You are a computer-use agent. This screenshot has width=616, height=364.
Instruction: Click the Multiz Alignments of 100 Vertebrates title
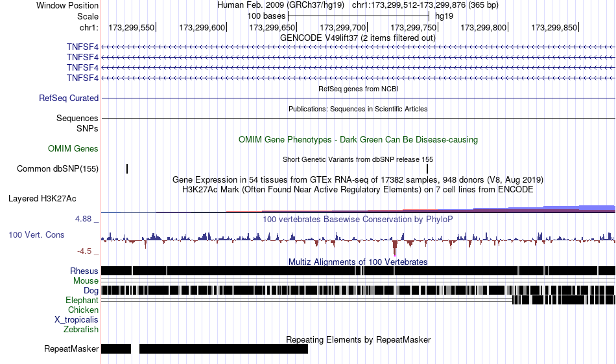pyautogui.click(x=358, y=262)
